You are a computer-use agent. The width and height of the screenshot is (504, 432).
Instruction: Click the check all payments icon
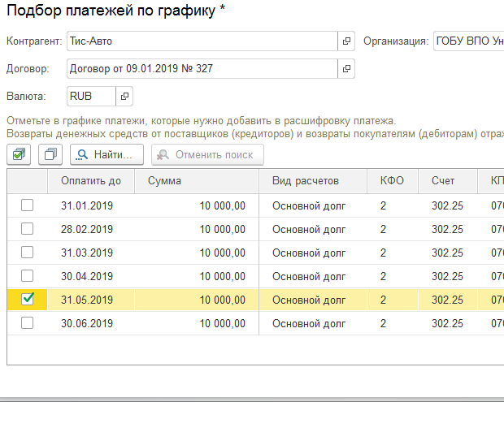pos(20,154)
